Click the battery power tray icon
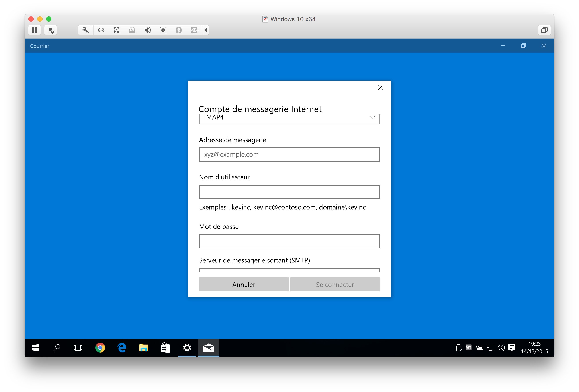Viewport: 579px width, 392px height. tap(480, 348)
